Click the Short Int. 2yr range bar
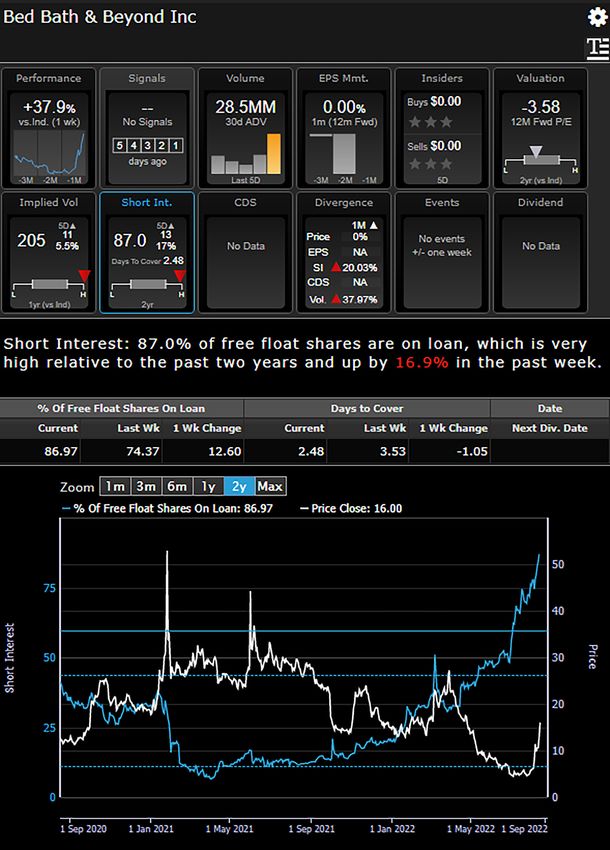610x850 pixels. point(147,285)
